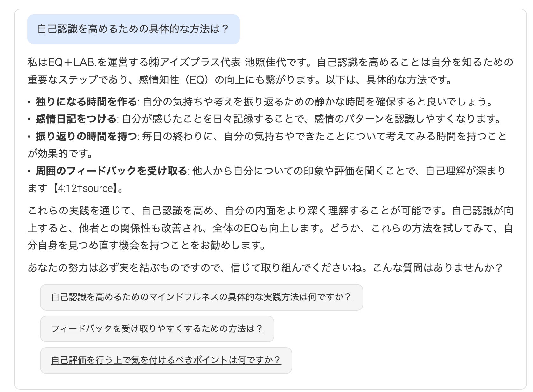Click the bold heading 振り返りの時間を持つ

86,136
